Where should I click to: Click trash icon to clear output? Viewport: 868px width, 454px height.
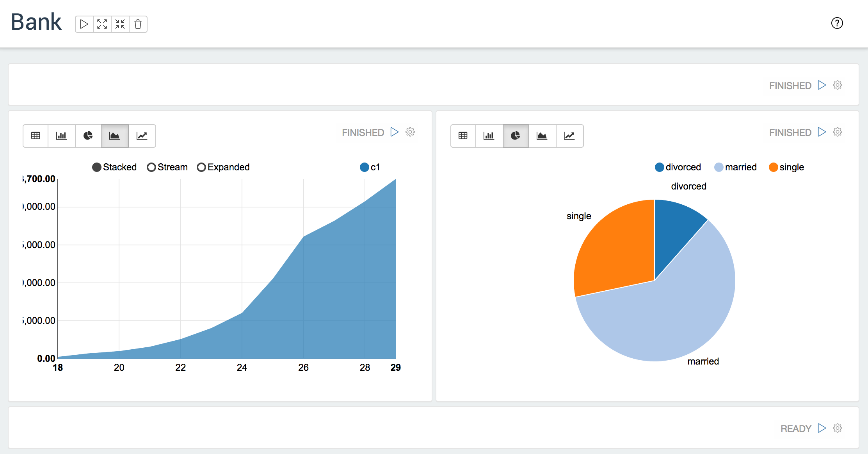(x=138, y=24)
